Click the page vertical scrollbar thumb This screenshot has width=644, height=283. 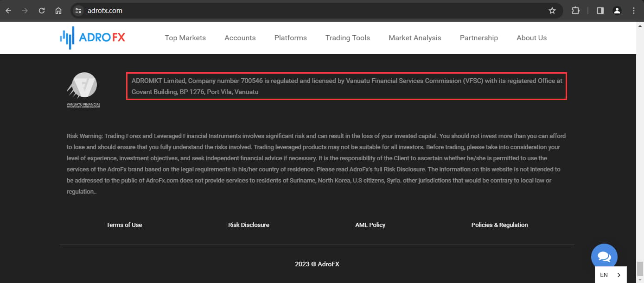coord(640,269)
